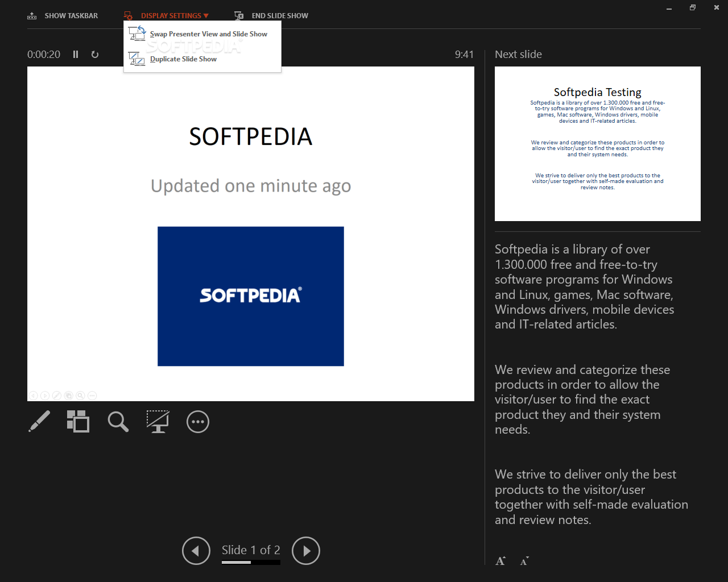This screenshot has height=582, width=728.
Task: Click the next slide preview thumbnail
Action: (x=598, y=144)
